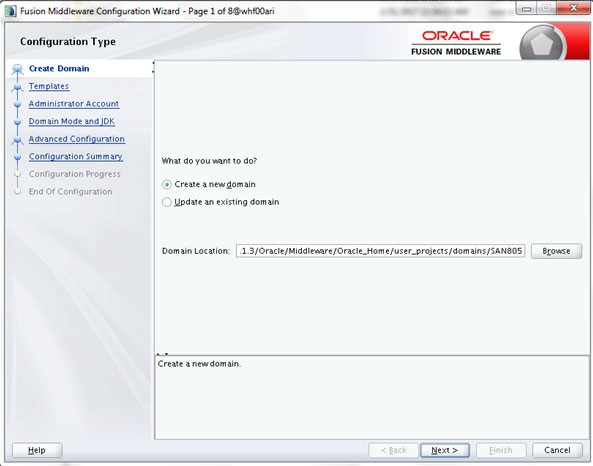Select Create a new domain radio button
The height and width of the screenshot is (466, 593).
pos(167,185)
